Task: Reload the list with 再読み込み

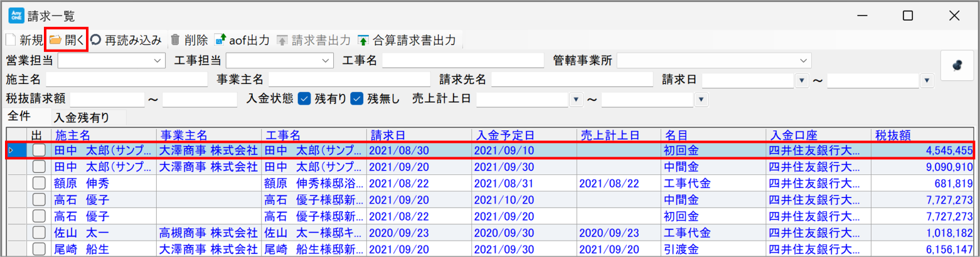Action: coord(95,40)
